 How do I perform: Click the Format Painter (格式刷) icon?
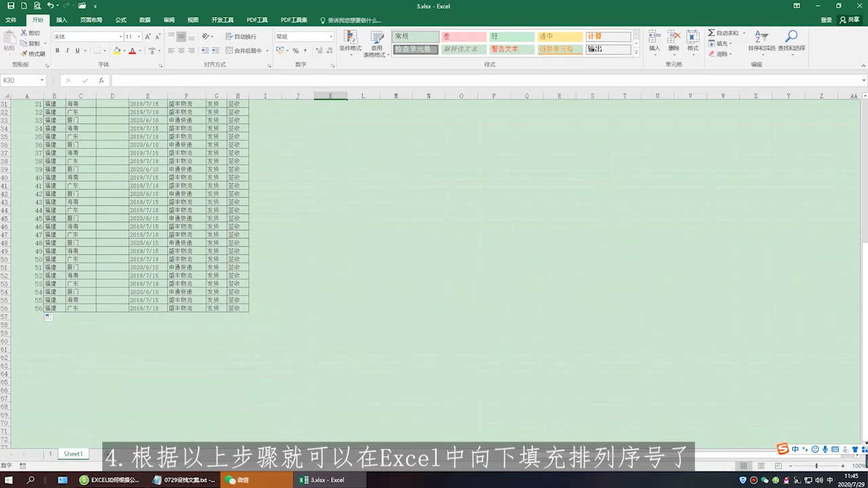coord(24,54)
